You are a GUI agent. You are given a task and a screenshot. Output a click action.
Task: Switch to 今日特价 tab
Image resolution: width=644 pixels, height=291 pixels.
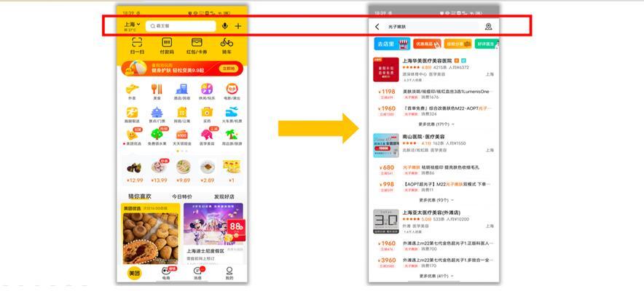(181, 196)
